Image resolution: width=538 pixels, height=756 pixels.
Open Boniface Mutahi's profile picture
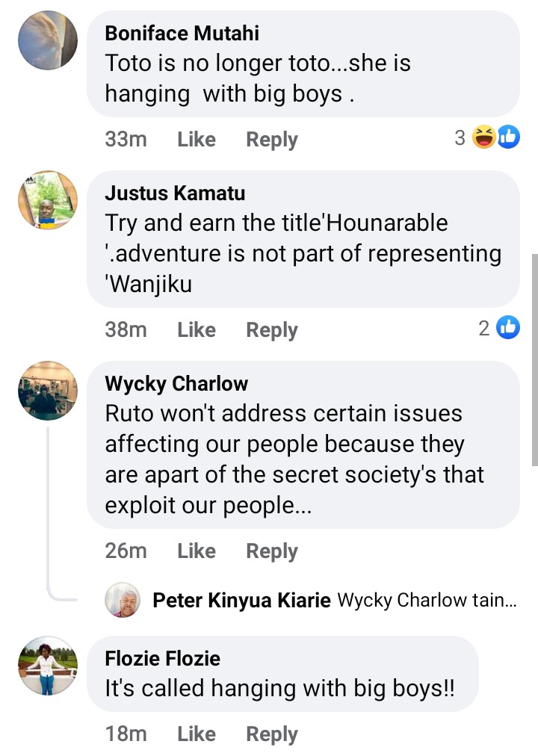(x=48, y=40)
